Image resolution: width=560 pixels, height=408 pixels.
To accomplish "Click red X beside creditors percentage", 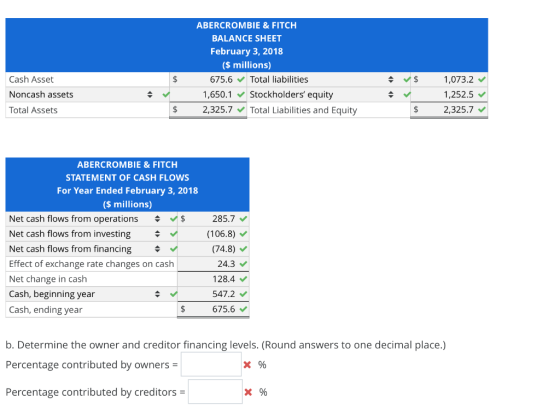I will click(248, 392).
